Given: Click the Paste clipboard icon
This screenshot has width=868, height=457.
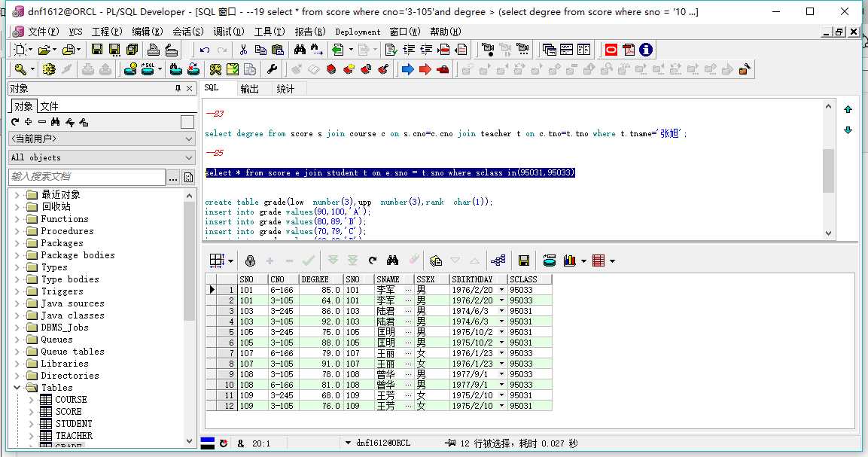Looking at the screenshot, I should 278,50.
